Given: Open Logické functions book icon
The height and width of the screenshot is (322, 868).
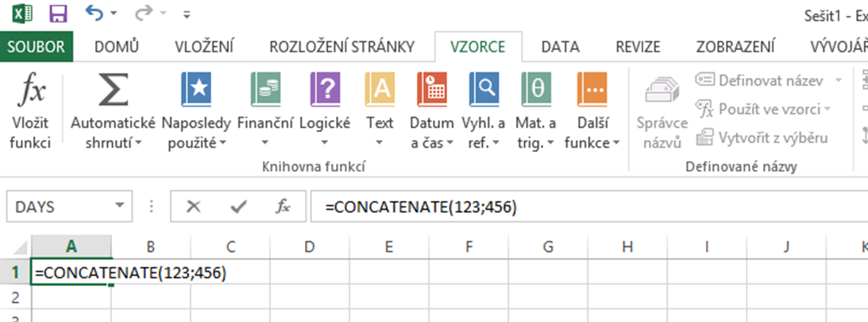Looking at the screenshot, I should 325,90.
